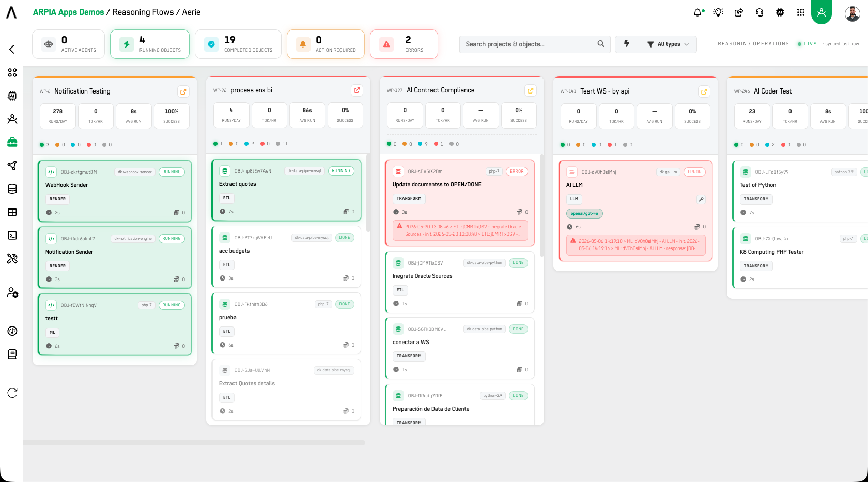Open the headset support icon
The width and height of the screenshot is (868, 482).
760,12
